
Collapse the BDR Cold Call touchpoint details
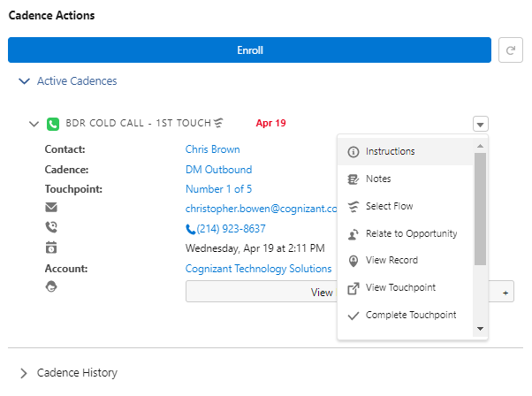pyautogui.click(x=34, y=124)
